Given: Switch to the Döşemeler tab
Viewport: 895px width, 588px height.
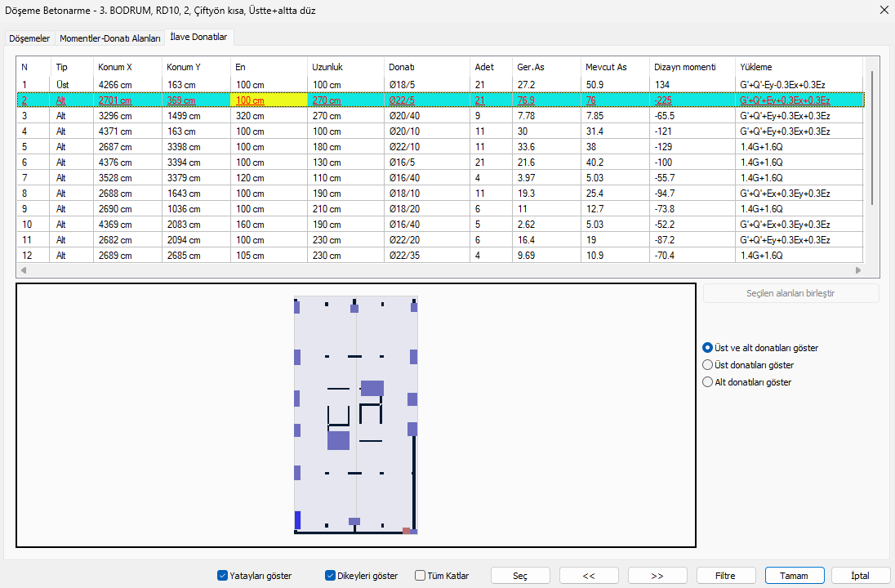Looking at the screenshot, I should pos(29,38).
